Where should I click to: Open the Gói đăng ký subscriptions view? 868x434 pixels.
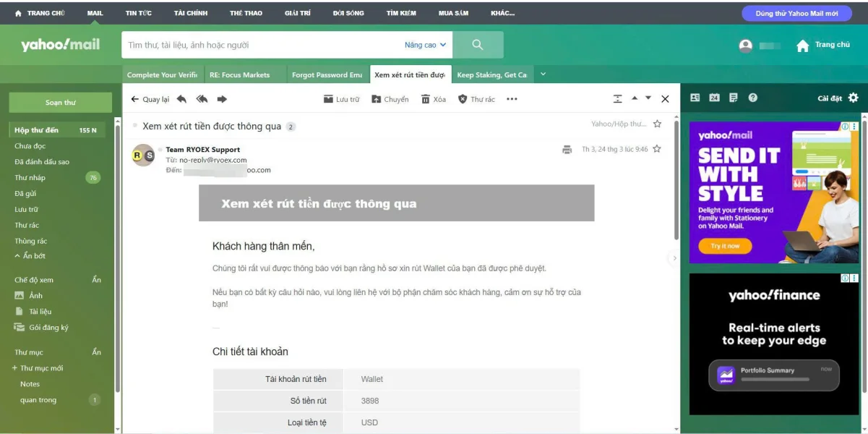click(42, 328)
